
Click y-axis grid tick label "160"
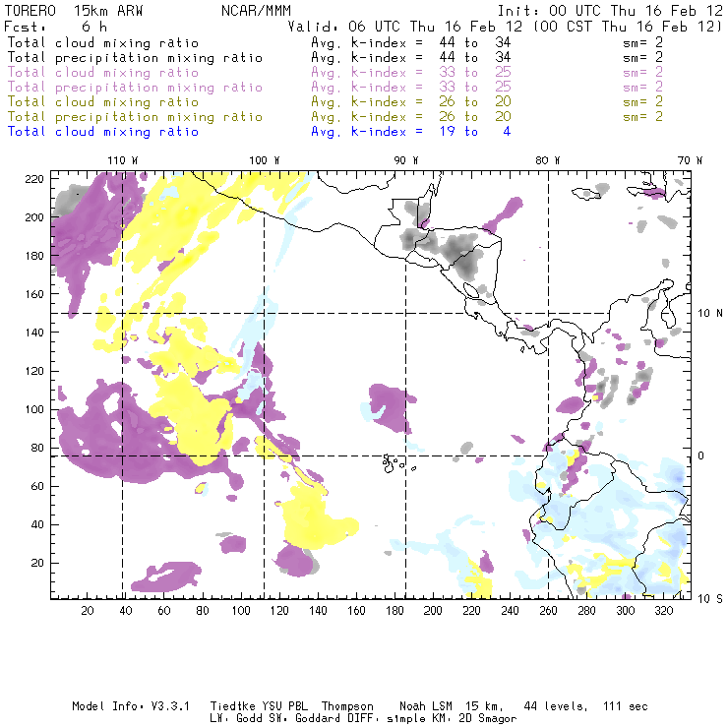click(x=34, y=294)
